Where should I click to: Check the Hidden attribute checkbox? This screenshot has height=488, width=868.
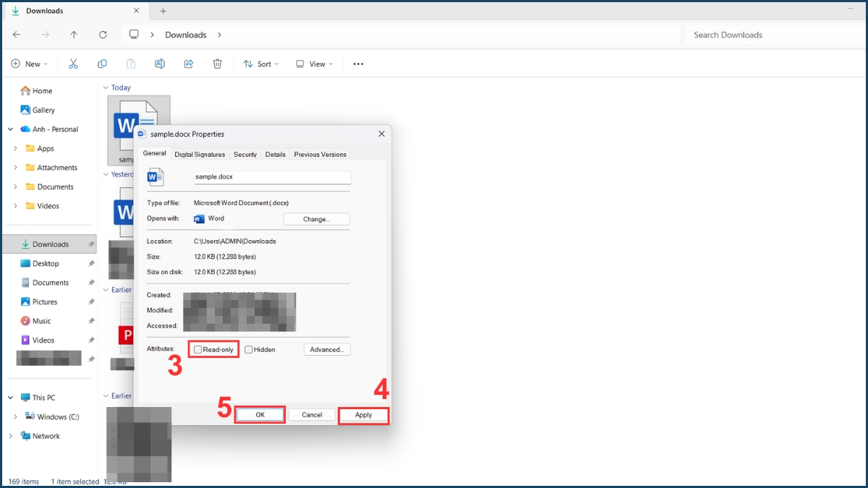click(x=249, y=350)
